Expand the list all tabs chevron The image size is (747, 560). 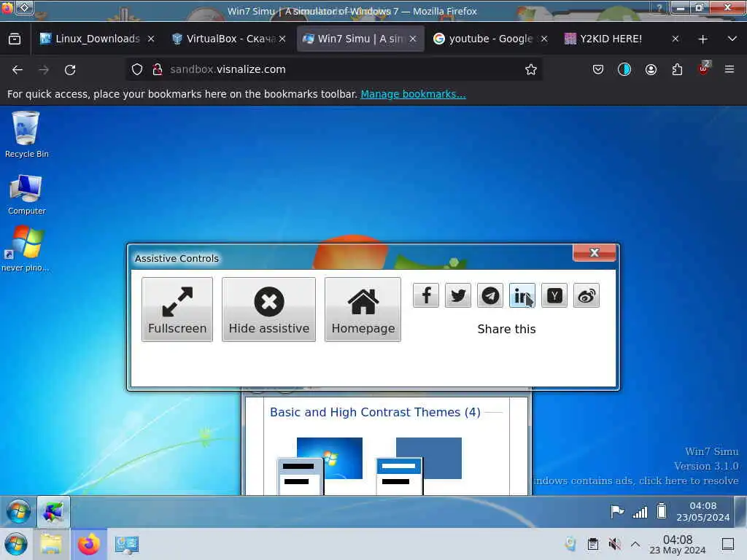click(732, 39)
